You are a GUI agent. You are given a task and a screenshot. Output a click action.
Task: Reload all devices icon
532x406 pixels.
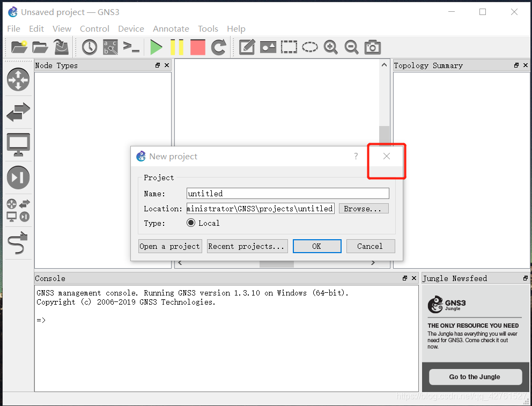coord(218,47)
